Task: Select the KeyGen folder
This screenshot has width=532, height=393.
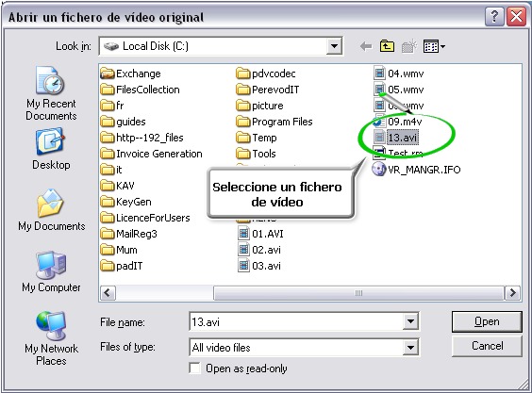Action: coord(125,202)
